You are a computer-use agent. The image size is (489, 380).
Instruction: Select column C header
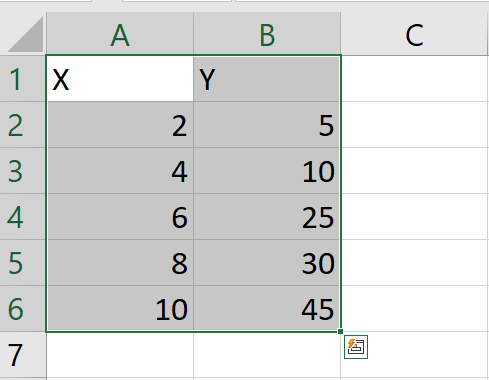coord(415,34)
